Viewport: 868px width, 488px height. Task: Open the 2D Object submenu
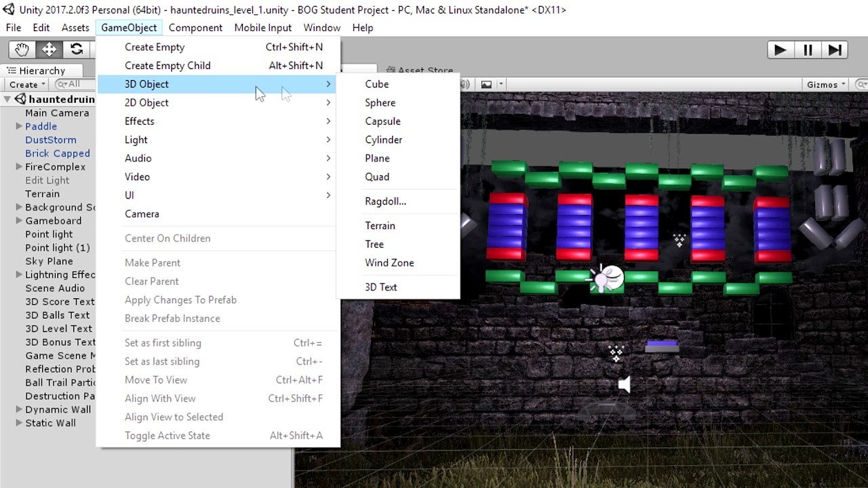tap(218, 102)
